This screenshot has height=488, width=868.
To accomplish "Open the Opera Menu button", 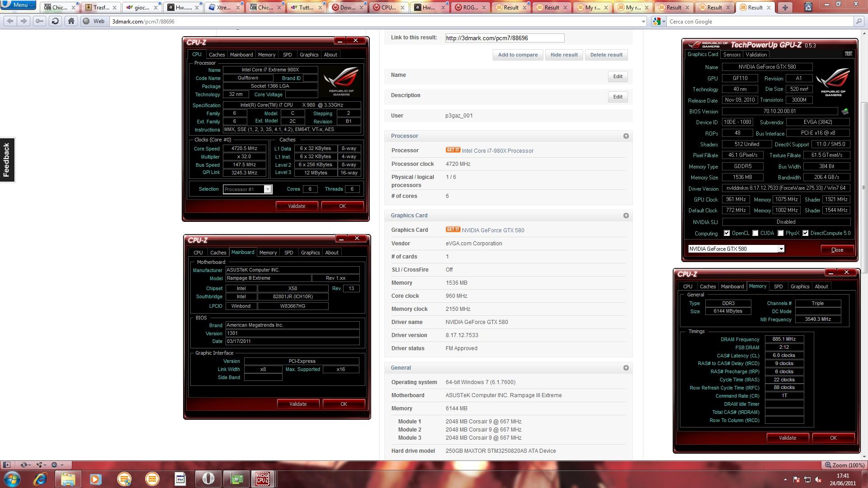I will (x=18, y=5).
